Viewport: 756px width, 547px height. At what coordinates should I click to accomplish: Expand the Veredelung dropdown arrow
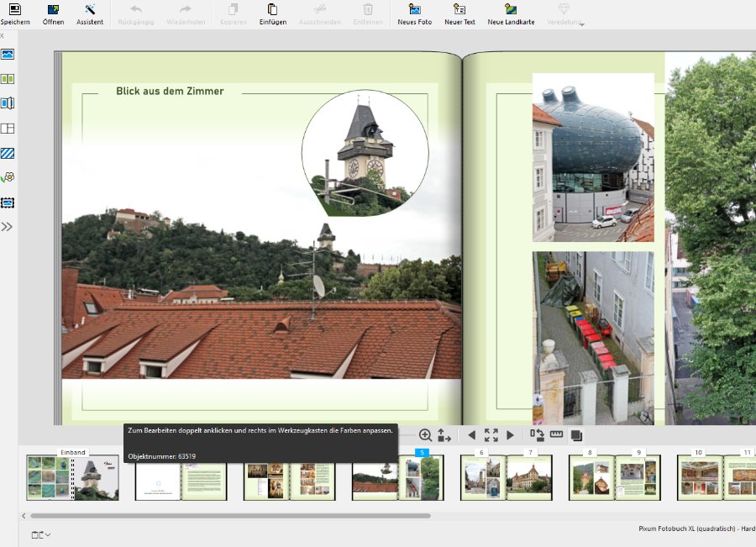tap(582, 24)
